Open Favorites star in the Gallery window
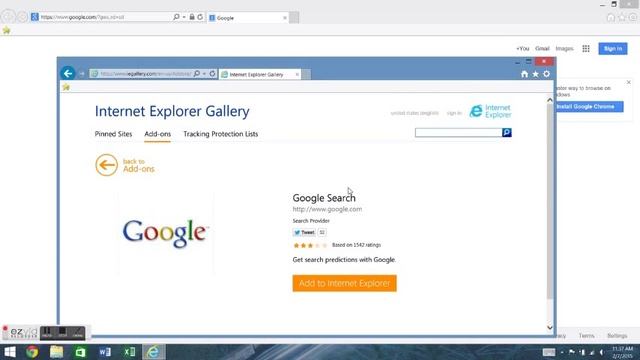This screenshot has width=640, height=360. (x=536, y=74)
